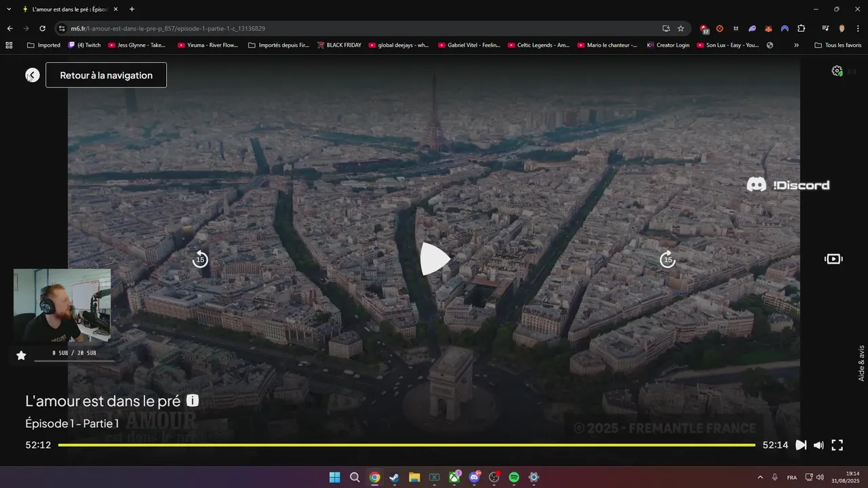This screenshot has height=488, width=868.
Task: Click the site information icon in address bar
Action: [62, 28]
